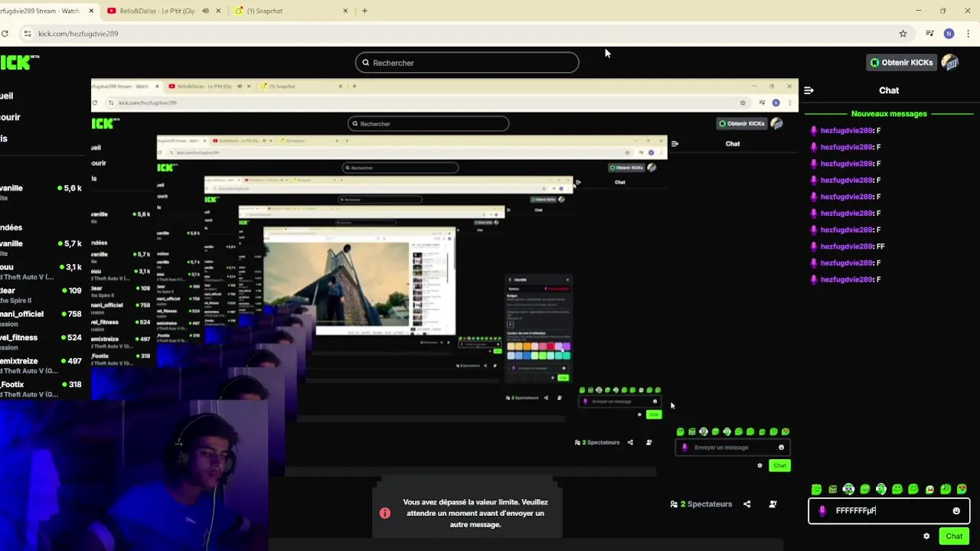980x551 pixels.
Task: Open mani_officiel channel in Kick sidebar
Action: [x=41, y=318]
